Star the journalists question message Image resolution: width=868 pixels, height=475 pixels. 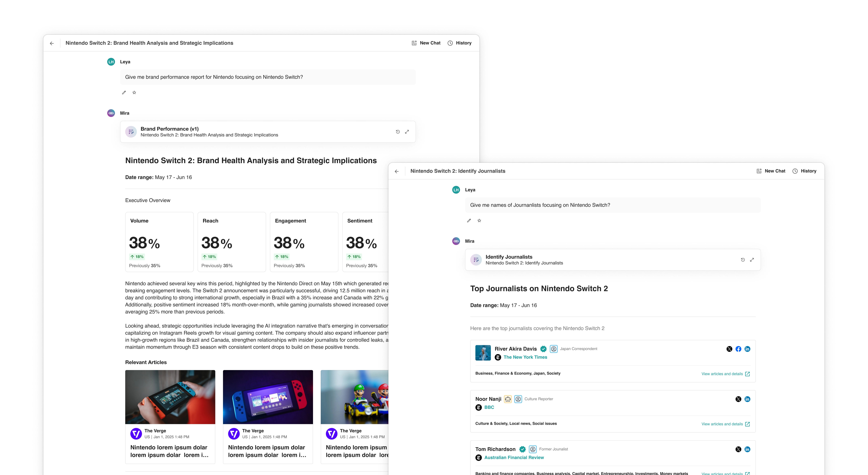(479, 220)
